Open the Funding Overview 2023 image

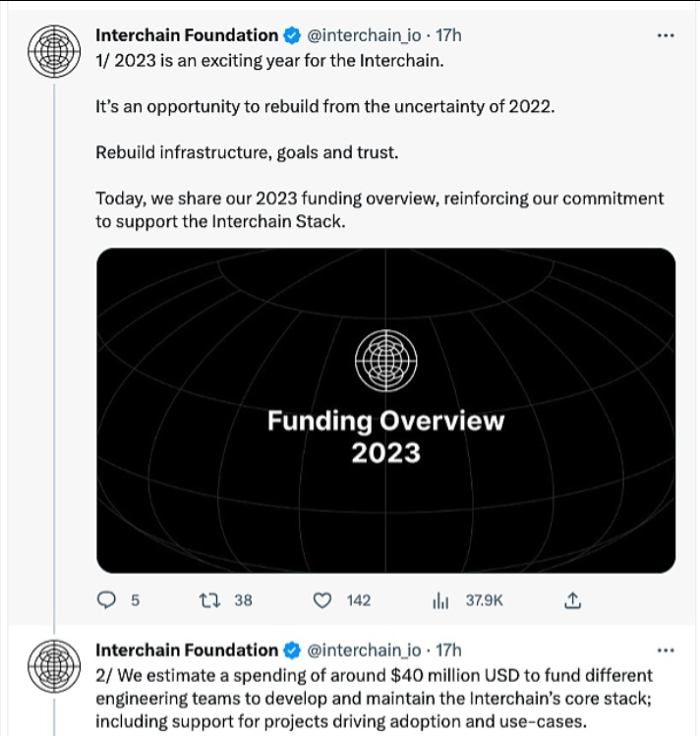tap(385, 410)
